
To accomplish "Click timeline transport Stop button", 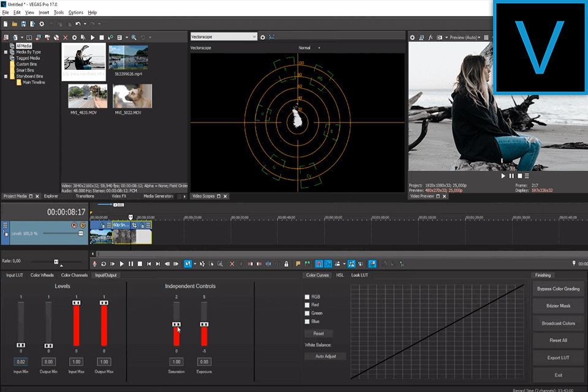I will pos(140,264).
